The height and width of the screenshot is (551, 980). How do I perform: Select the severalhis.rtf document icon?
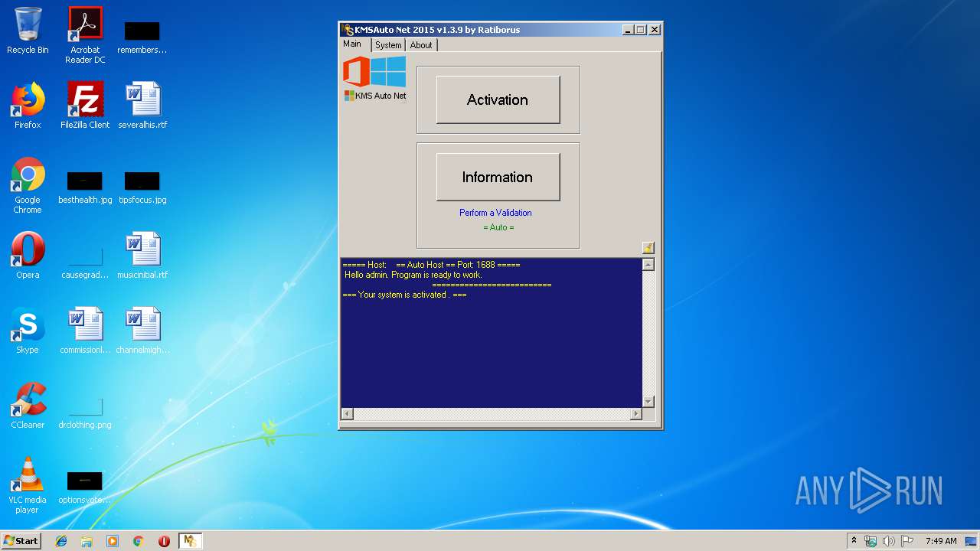(142, 106)
